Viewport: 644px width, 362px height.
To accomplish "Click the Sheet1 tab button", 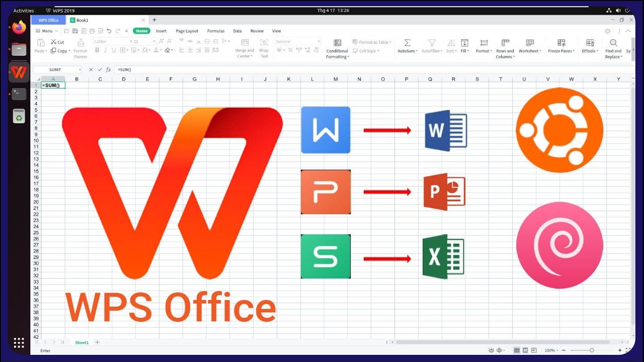I will [82, 342].
